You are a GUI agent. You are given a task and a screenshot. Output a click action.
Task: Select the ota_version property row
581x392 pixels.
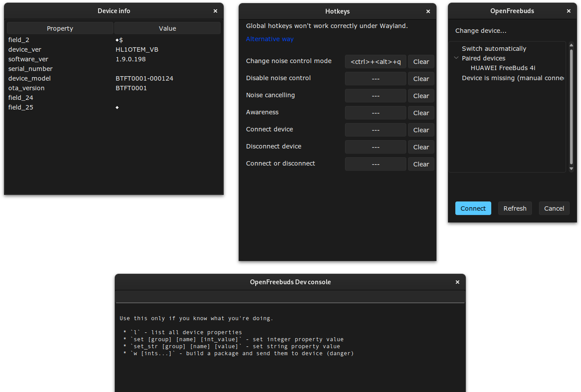[114, 88]
